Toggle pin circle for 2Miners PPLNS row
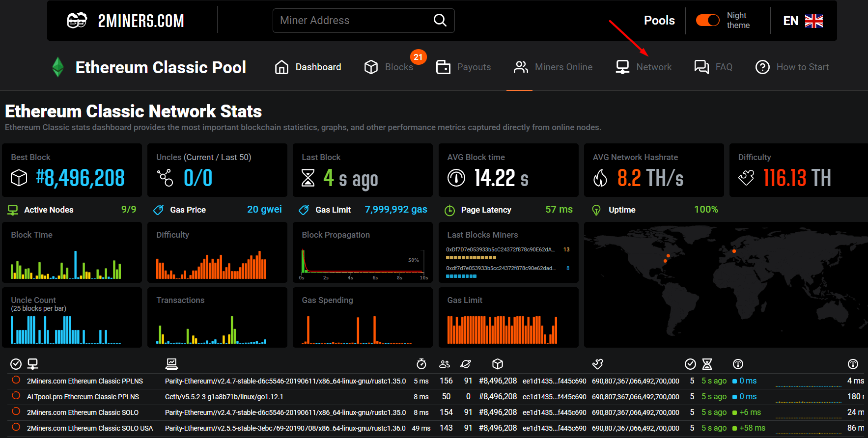Image resolution: width=868 pixels, height=438 pixels. (x=16, y=380)
